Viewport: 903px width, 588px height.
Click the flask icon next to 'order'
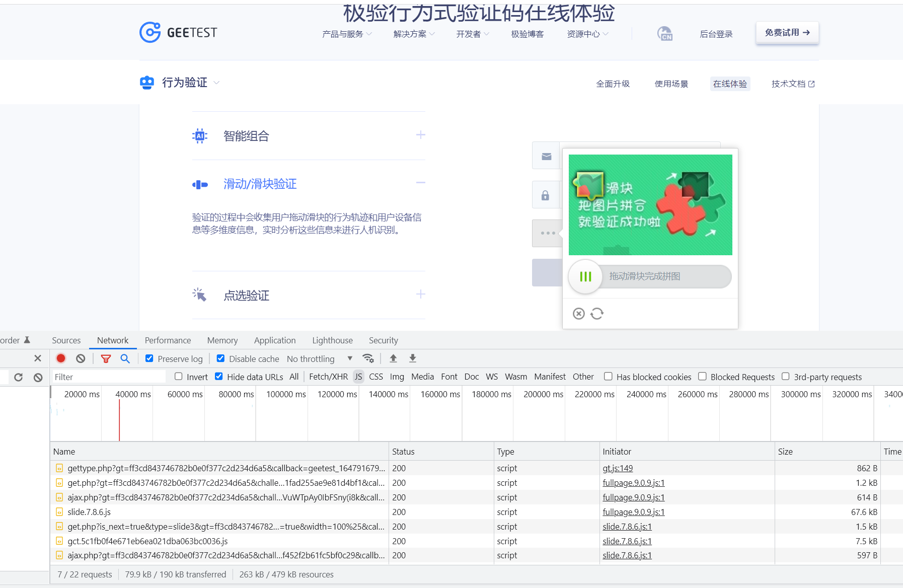click(x=27, y=340)
